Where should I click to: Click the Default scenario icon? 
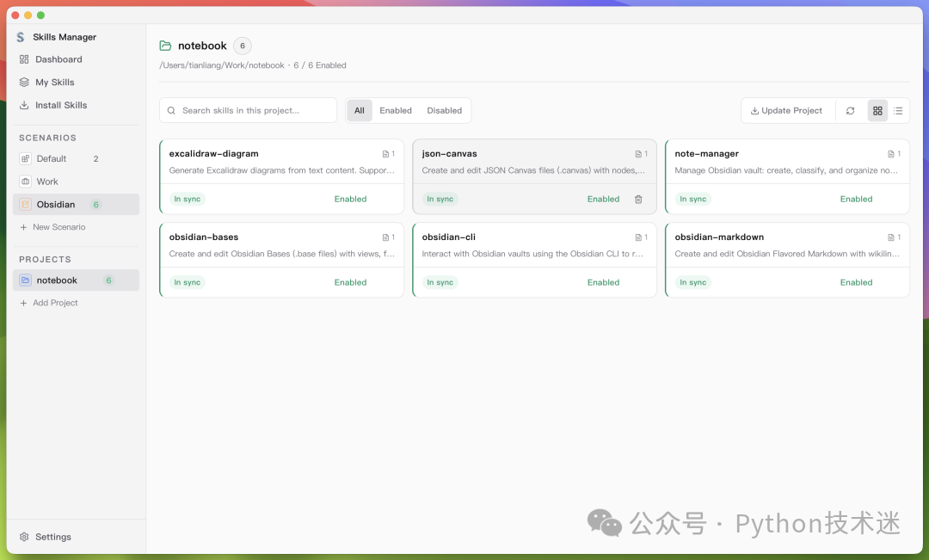click(26, 159)
